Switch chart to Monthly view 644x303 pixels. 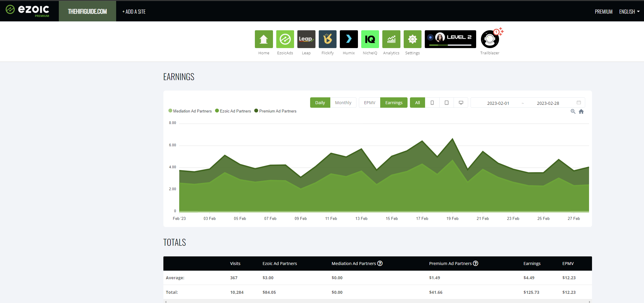tap(343, 103)
